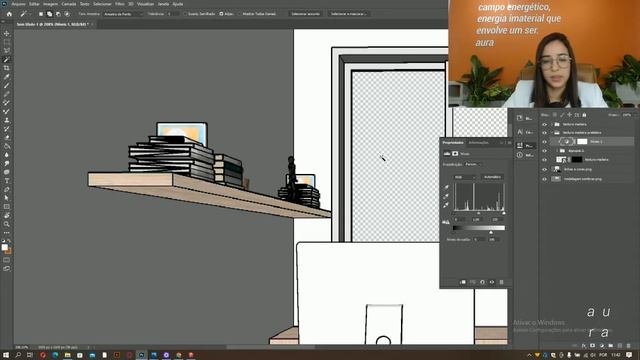Choose the Add to selection mode icon

coord(49,14)
